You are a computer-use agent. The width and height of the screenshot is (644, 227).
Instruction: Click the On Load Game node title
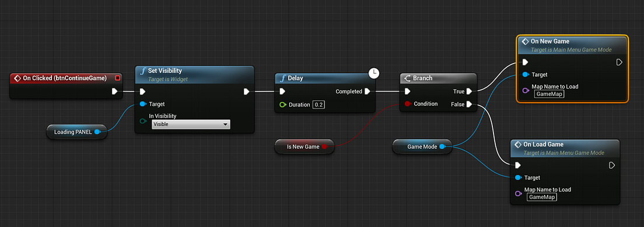(x=543, y=144)
